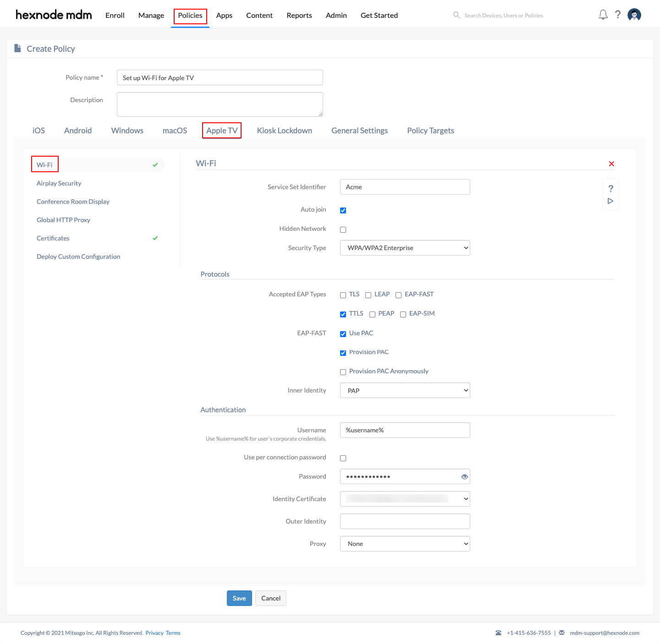660x644 pixels.
Task: Click the Username input field
Action: 405,430
